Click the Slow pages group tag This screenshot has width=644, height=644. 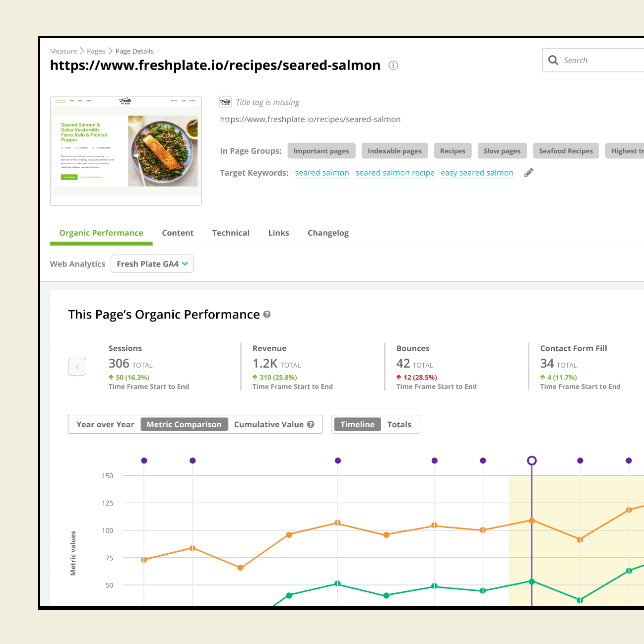point(502,151)
